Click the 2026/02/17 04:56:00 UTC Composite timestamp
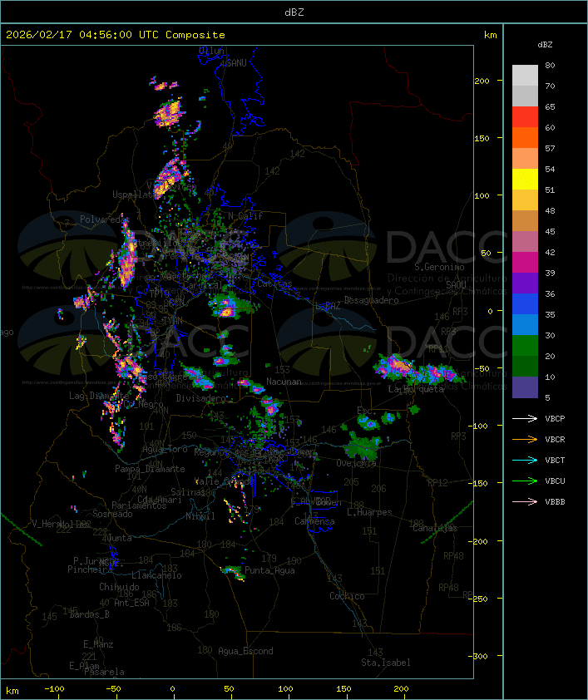 [x=116, y=35]
